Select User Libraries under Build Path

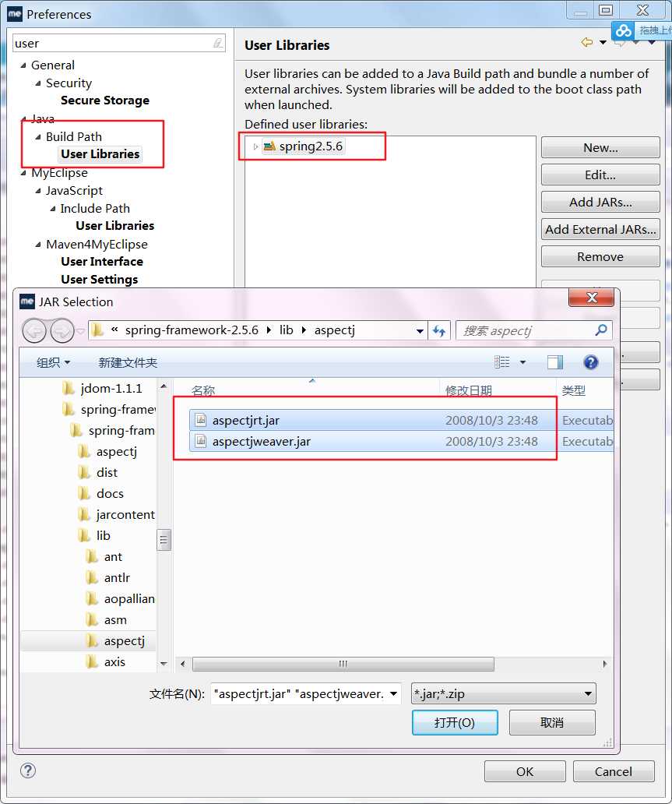coord(100,154)
